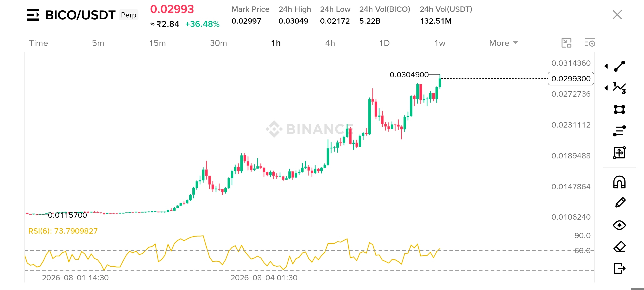Tap the BICO/USDT pair name
Viewport: 644px width, 290px height.
point(80,15)
